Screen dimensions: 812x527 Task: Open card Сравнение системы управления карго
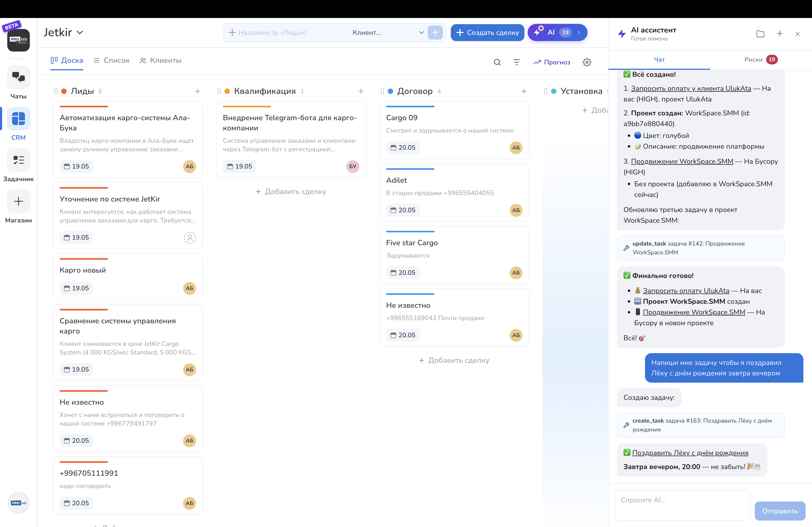128,342
